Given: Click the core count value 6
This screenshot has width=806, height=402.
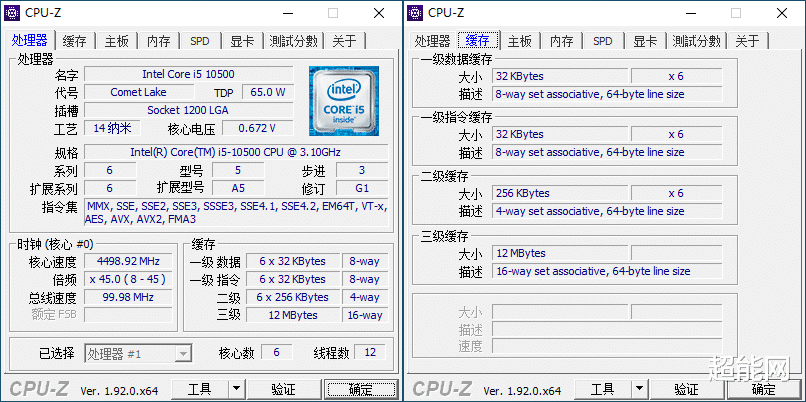Looking at the screenshot, I should [277, 352].
